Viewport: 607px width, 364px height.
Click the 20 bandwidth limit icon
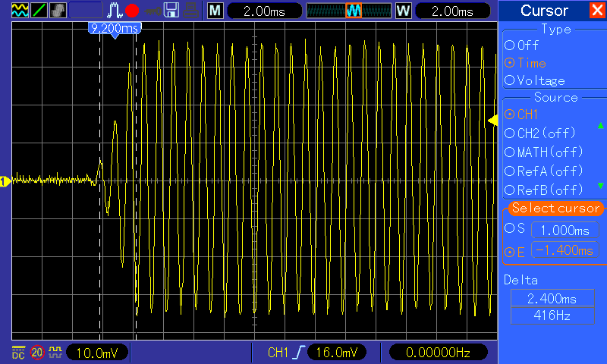(37, 353)
